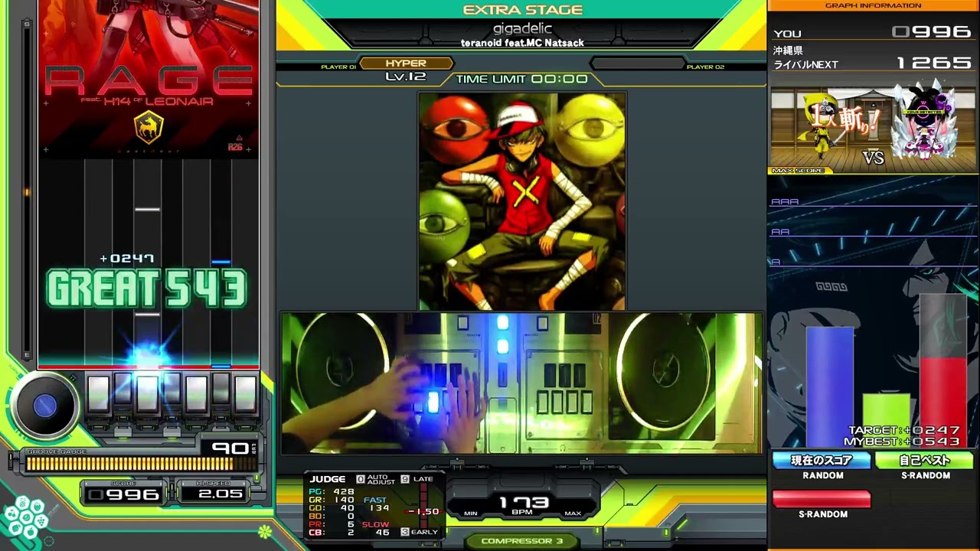980x551 pixels.
Task: Open the gigadelic song jacket artwork
Action: pyautogui.click(x=522, y=201)
